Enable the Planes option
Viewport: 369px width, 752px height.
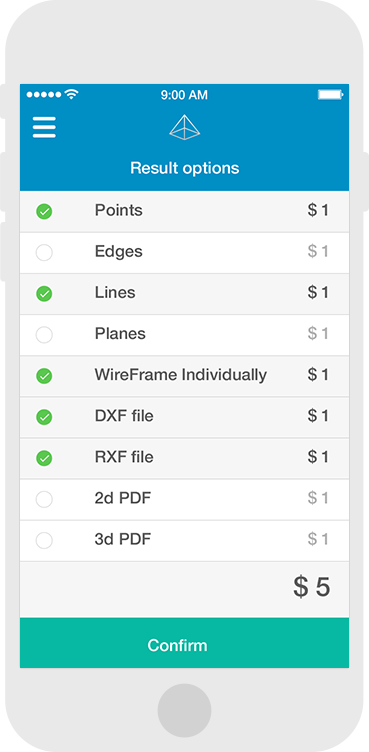click(44, 335)
